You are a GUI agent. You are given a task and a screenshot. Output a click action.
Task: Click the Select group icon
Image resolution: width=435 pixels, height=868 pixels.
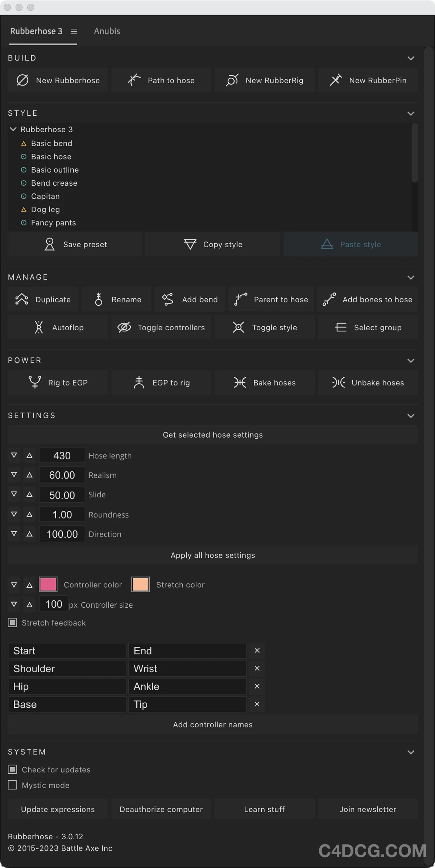coord(341,327)
